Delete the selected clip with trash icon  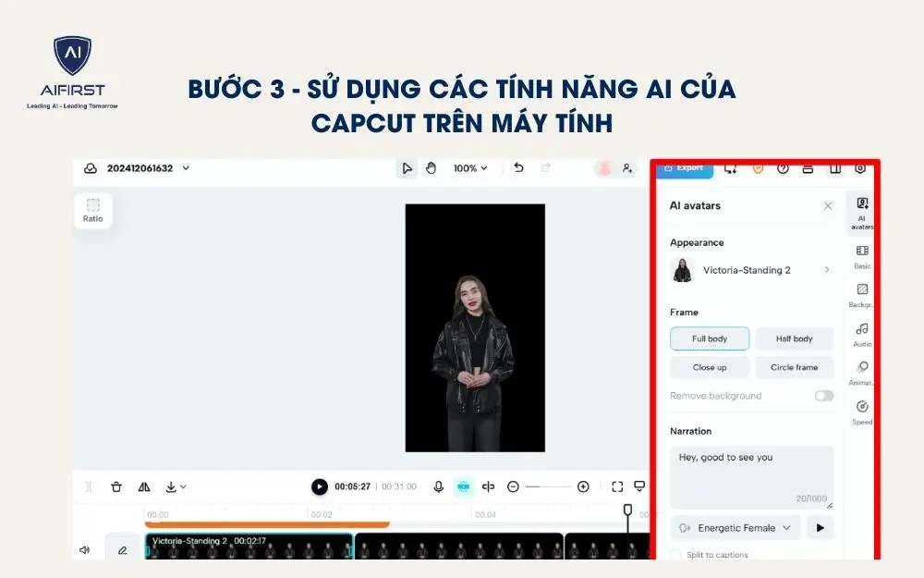click(x=116, y=486)
